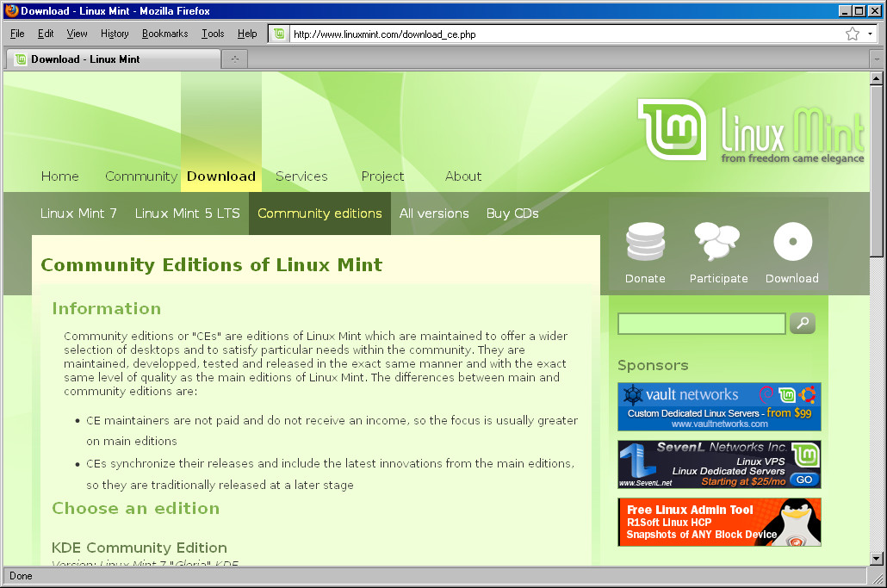The image size is (887, 588).
Task: Click the Firefox icon in title bar
Action: click(11, 10)
